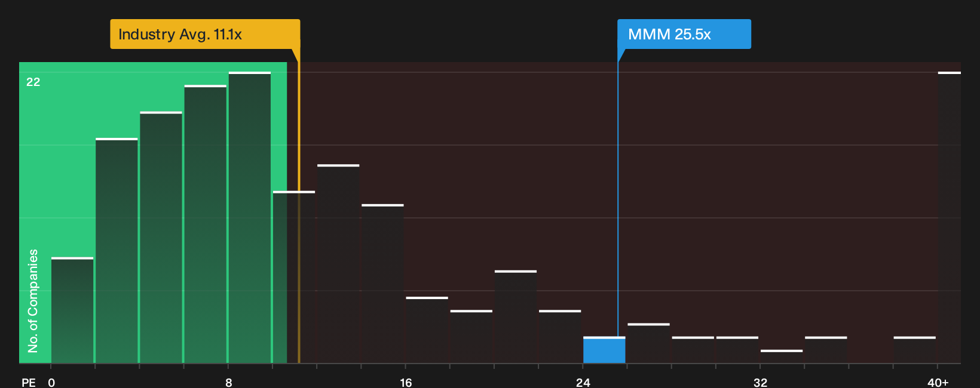Click the Industry Avg. 11.1x label
The height and width of the screenshot is (388, 980).
point(205,34)
